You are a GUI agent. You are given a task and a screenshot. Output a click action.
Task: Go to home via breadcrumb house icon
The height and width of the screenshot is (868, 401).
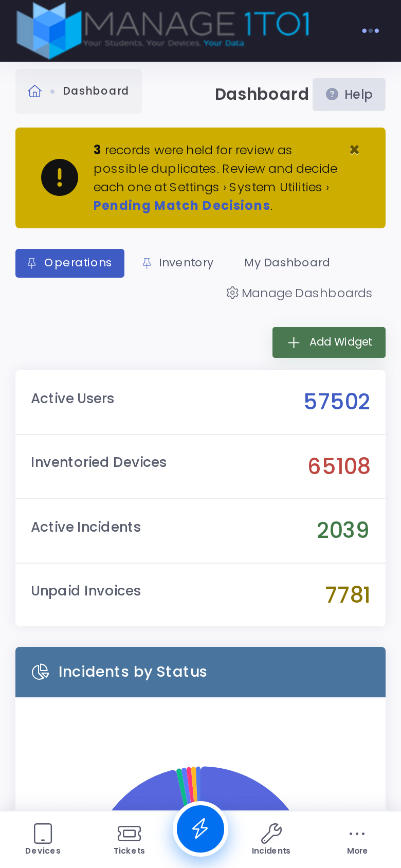(35, 91)
